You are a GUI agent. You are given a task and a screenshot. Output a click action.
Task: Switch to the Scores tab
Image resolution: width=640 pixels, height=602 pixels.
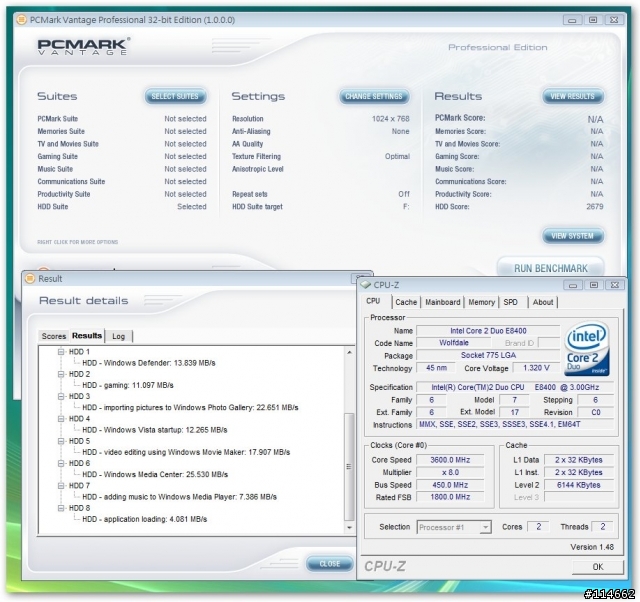pos(53,336)
